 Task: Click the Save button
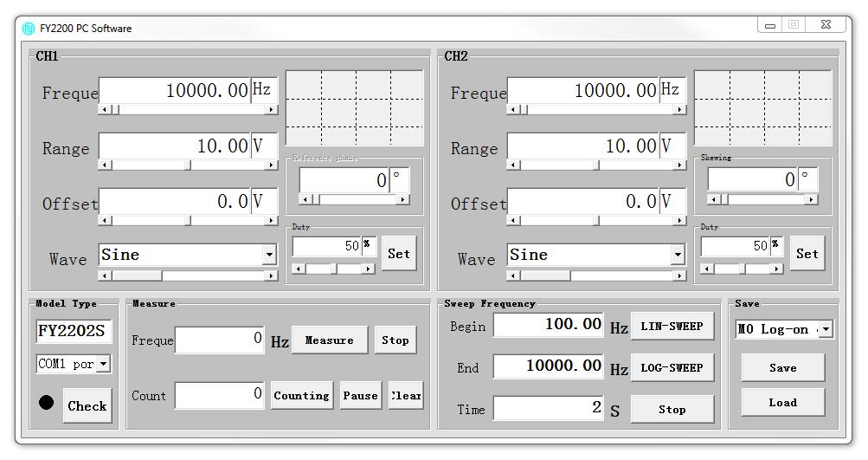(782, 368)
